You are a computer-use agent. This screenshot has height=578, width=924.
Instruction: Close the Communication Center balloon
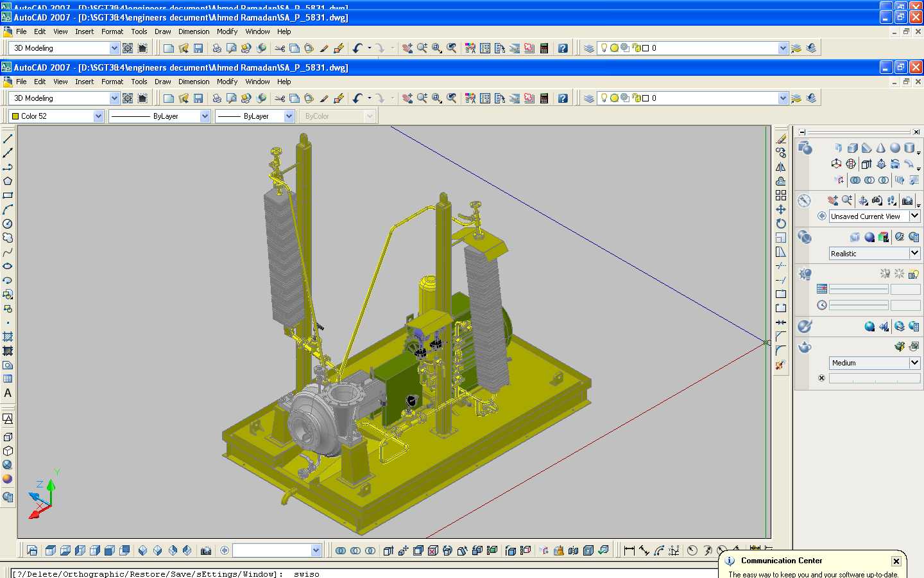(x=896, y=561)
